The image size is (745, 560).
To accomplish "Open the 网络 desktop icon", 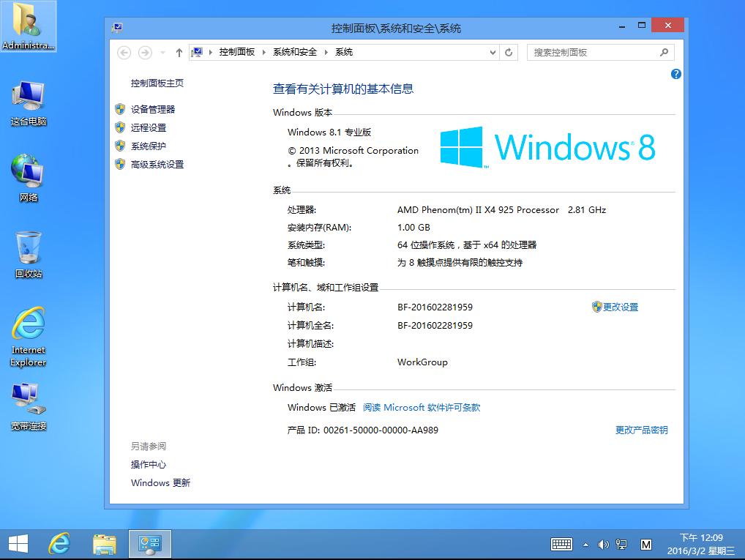I will tap(29, 178).
